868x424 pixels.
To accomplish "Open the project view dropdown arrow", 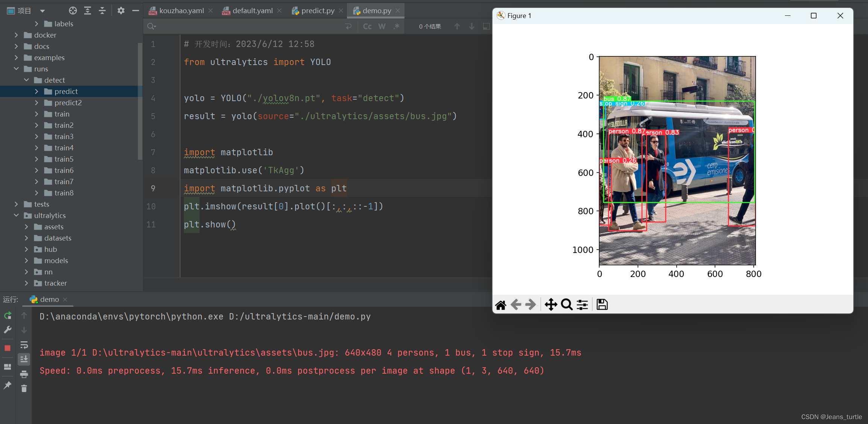I will [42, 11].
